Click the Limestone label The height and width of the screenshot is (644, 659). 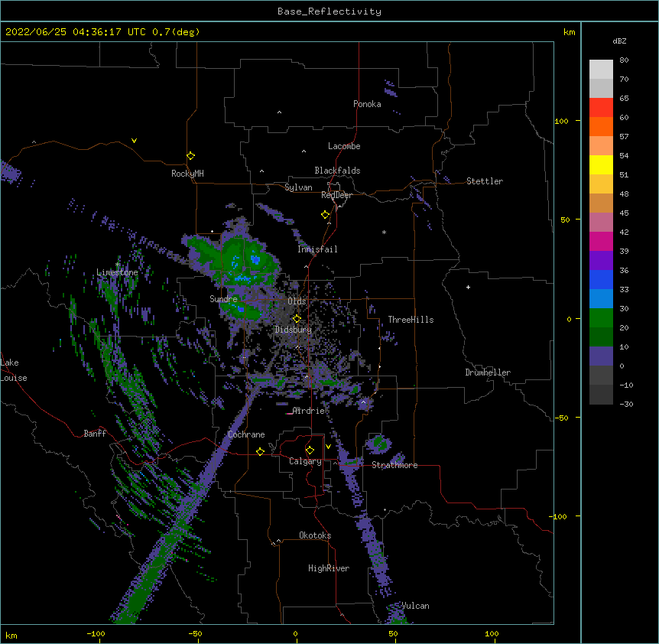click(x=117, y=272)
